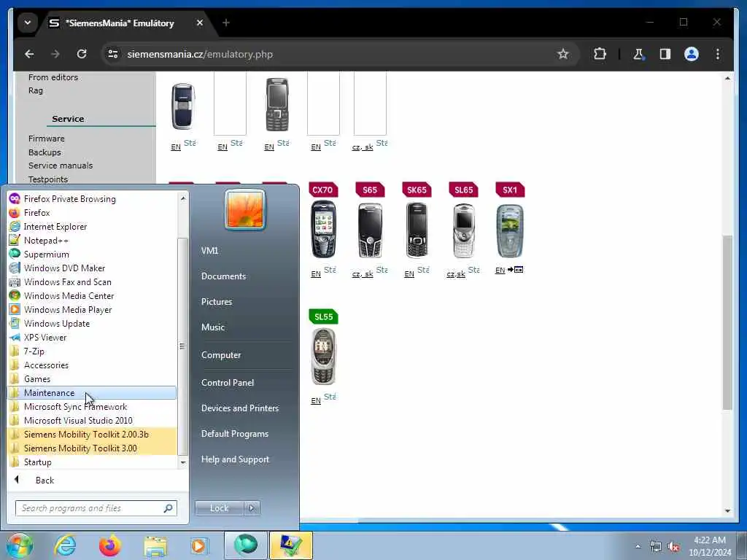Open the browser profile avatar
The width and height of the screenshot is (747, 560).
click(x=692, y=54)
